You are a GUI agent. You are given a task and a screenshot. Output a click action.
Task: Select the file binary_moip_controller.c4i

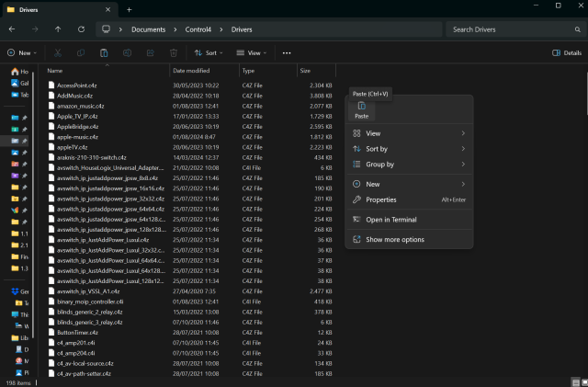coord(90,302)
